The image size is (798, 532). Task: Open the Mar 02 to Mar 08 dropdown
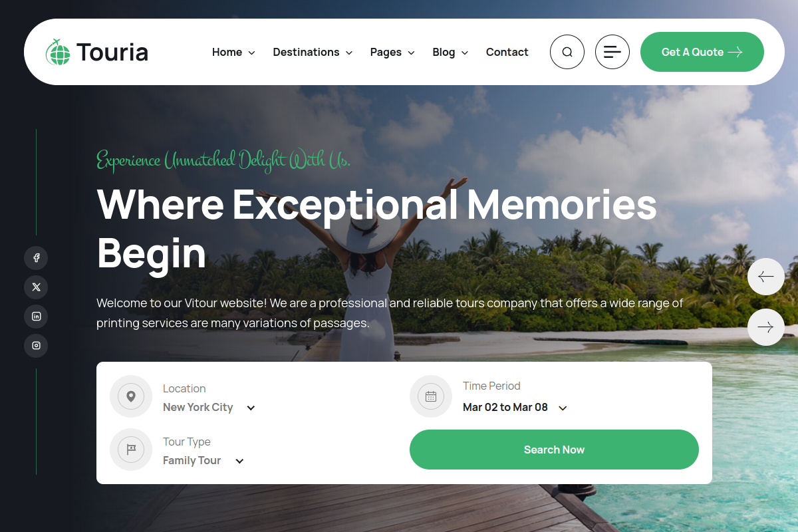[515, 408]
